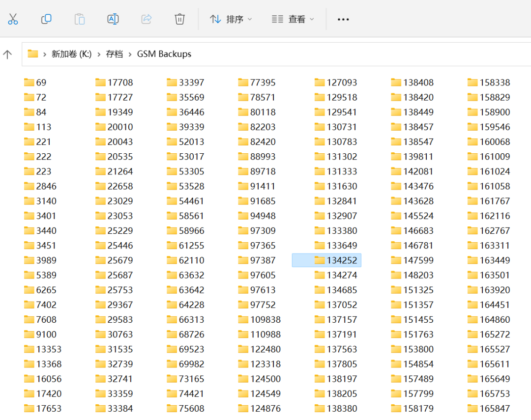Click folder icon at address bar start
Viewport: 531px width, 420px height.
point(33,54)
